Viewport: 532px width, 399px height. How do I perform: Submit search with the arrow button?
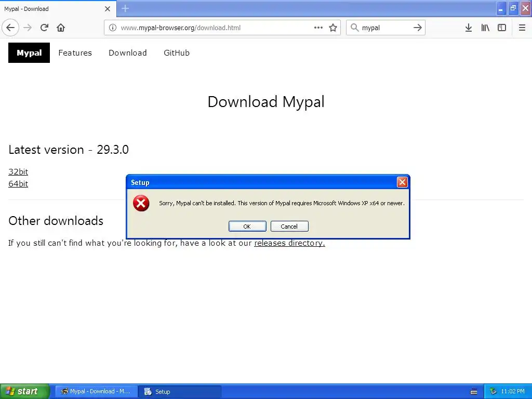tap(418, 28)
